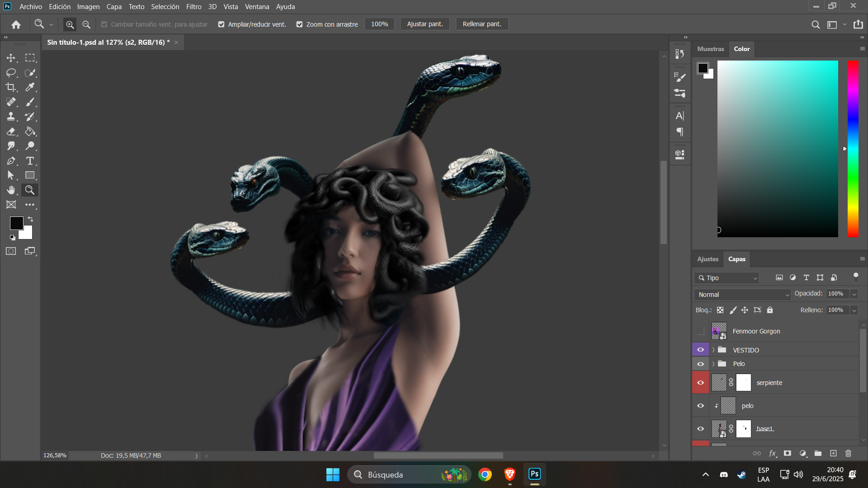Create a new layer icon
This screenshot has width=868, height=488.
tap(833, 453)
